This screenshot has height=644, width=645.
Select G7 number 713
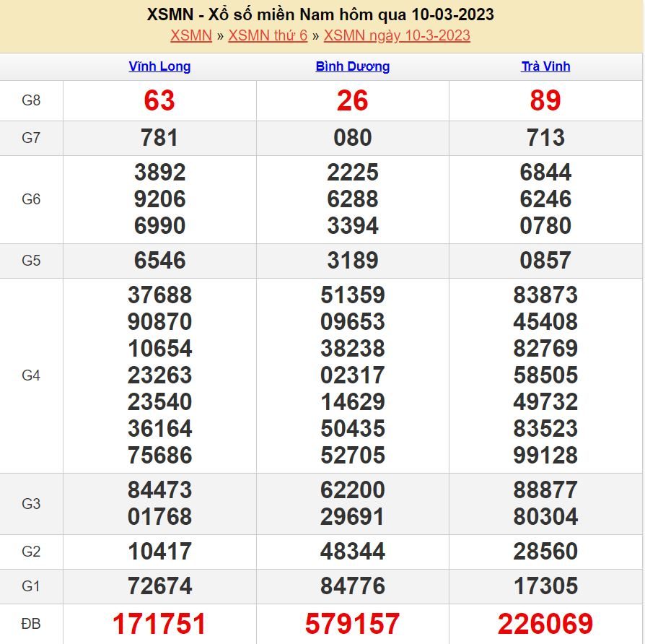[545, 137]
